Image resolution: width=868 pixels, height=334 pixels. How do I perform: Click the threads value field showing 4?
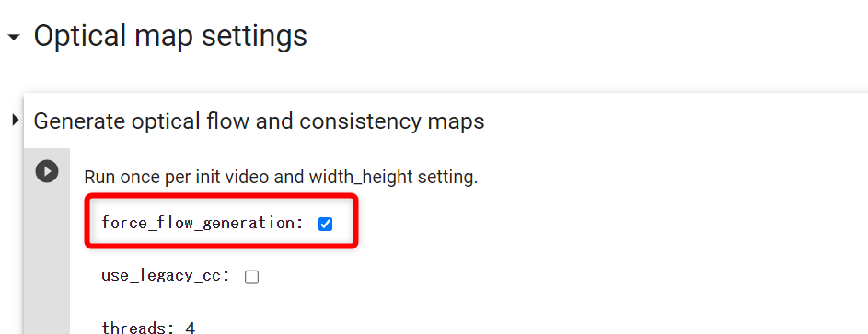[190, 328]
